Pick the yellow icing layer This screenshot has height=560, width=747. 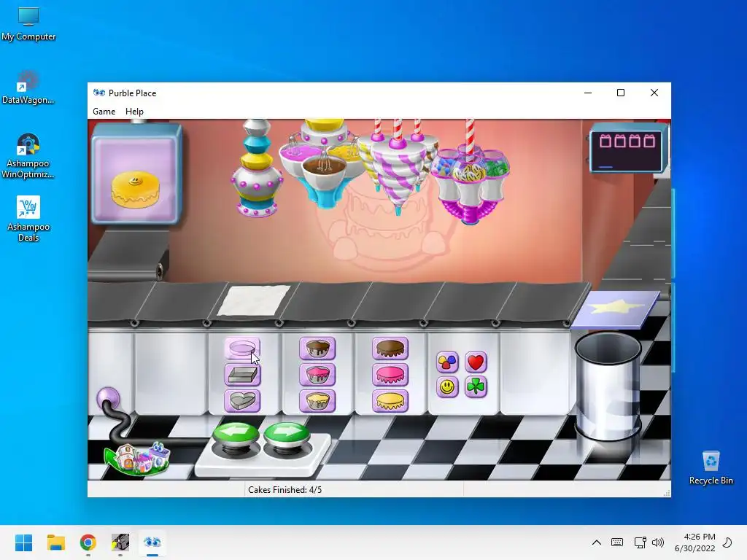pos(390,401)
